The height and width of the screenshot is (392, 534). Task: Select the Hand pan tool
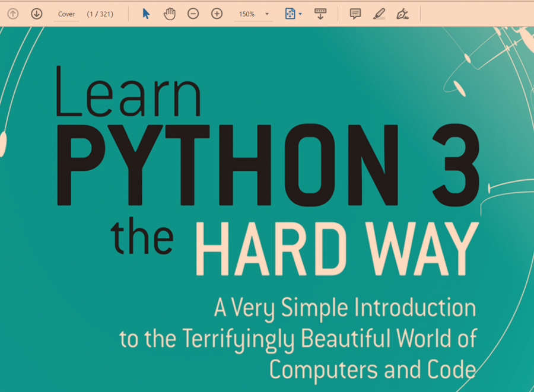(170, 14)
